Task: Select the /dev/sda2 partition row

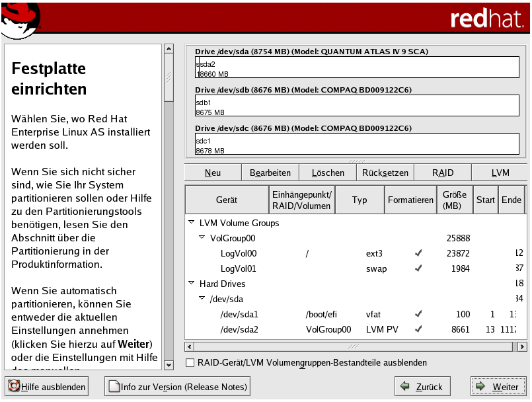Action: [x=239, y=329]
